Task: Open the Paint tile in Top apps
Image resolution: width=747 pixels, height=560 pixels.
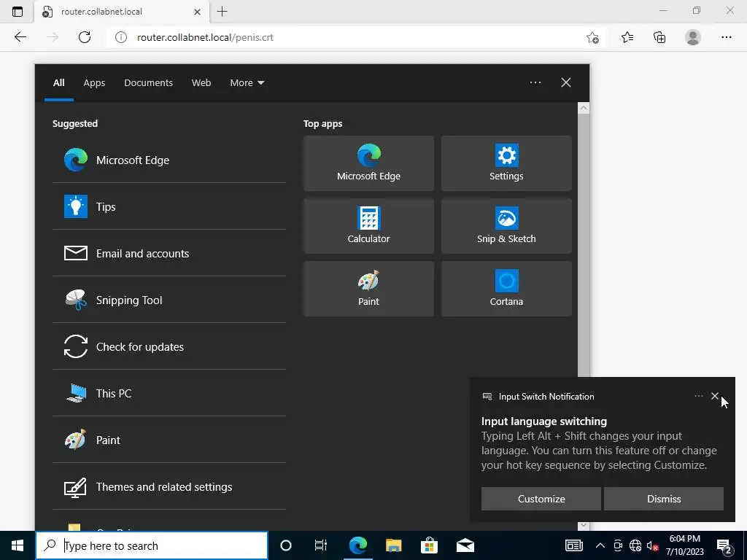Action: click(x=368, y=289)
